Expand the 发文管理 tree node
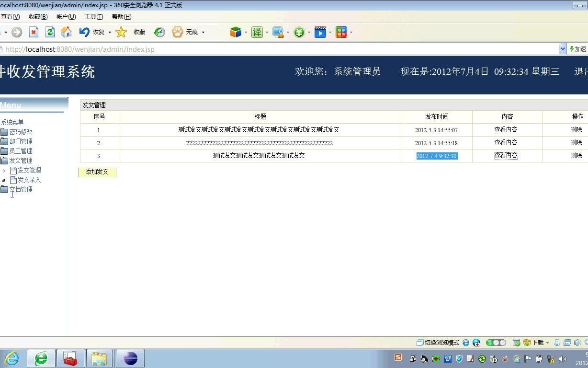The height and width of the screenshot is (368, 588). [x=4, y=170]
